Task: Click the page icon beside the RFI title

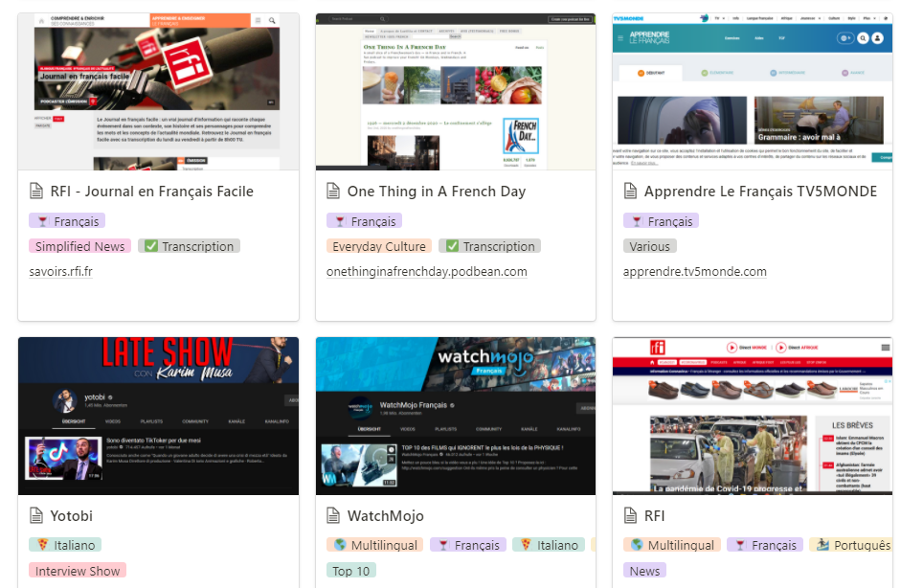Action: click(x=630, y=515)
